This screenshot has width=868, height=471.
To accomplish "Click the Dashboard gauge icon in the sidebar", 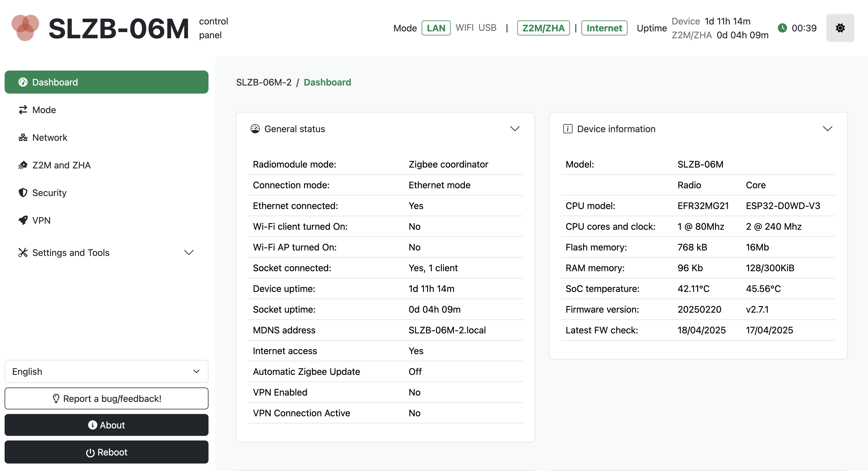I will coord(23,82).
